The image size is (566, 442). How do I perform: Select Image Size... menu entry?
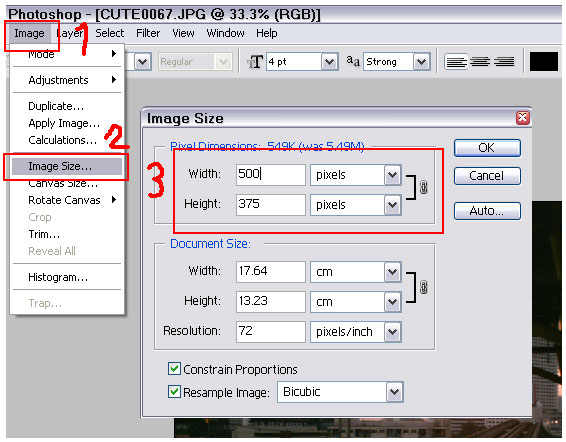coord(67,166)
